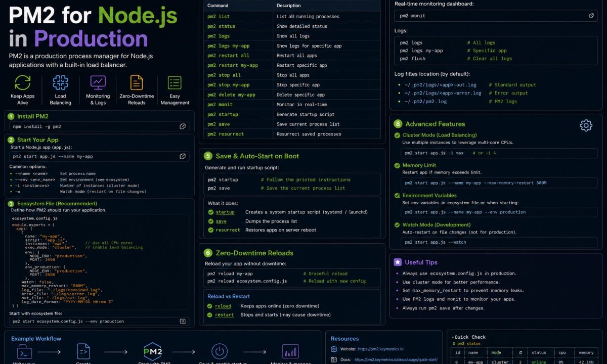Click the check icon next to resurrect
Screen dimensions: 607x364
[x=210, y=230]
